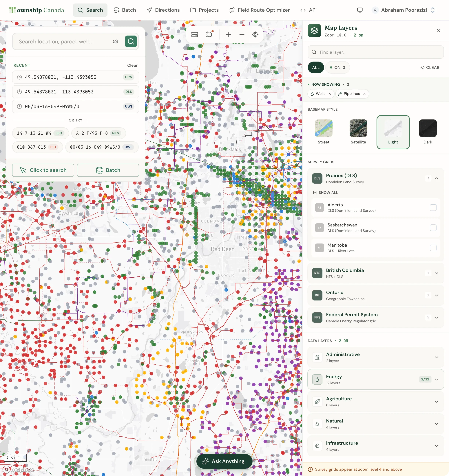Expand the Agriculture data layers

pyautogui.click(x=436, y=402)
